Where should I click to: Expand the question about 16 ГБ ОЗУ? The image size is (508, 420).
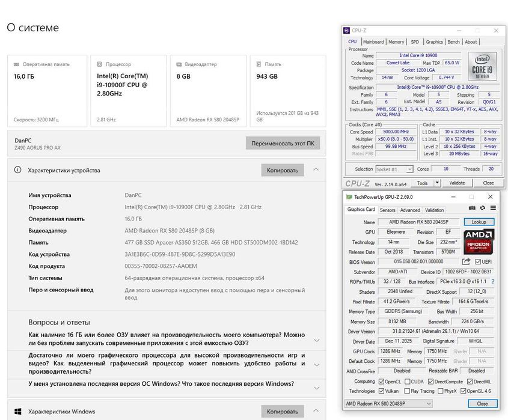(x=317, y=340)
